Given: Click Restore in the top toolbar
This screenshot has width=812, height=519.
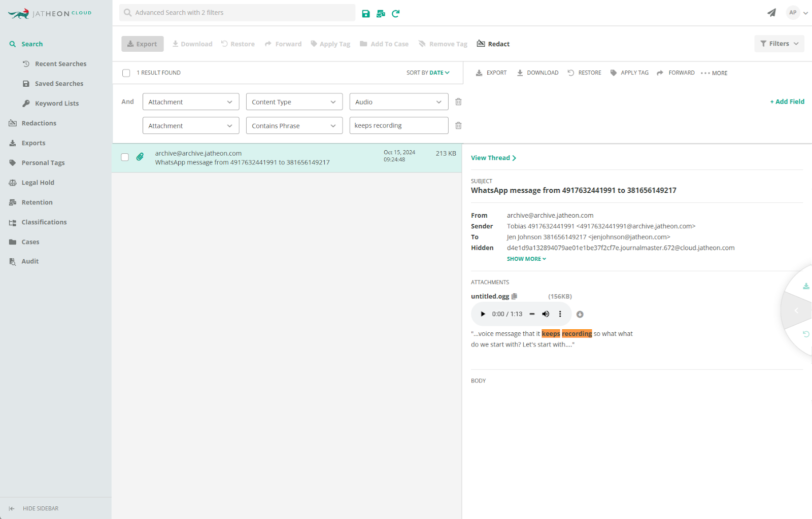Looking at the screenshot, I should [x=238, y=44].
